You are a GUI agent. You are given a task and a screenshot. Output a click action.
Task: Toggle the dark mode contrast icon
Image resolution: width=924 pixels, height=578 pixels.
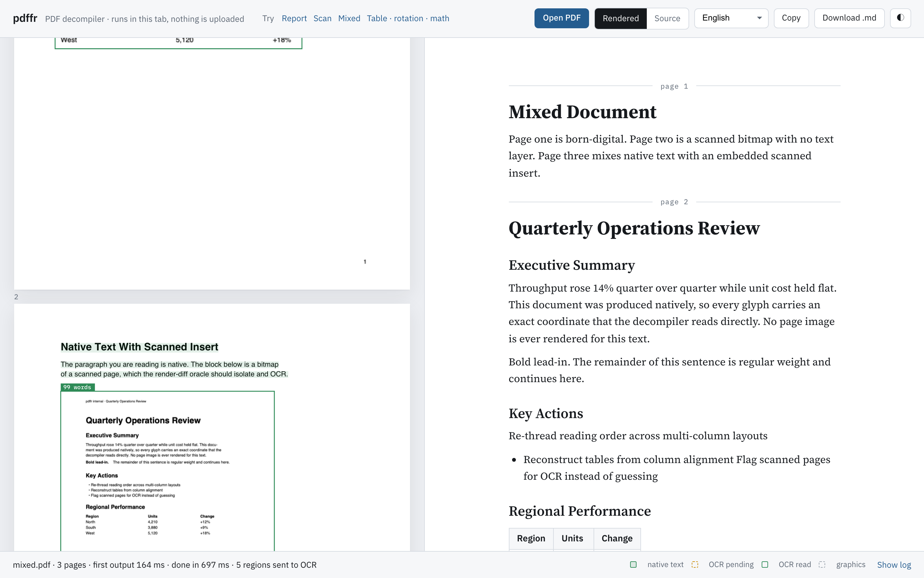click(x=900, y=18)
